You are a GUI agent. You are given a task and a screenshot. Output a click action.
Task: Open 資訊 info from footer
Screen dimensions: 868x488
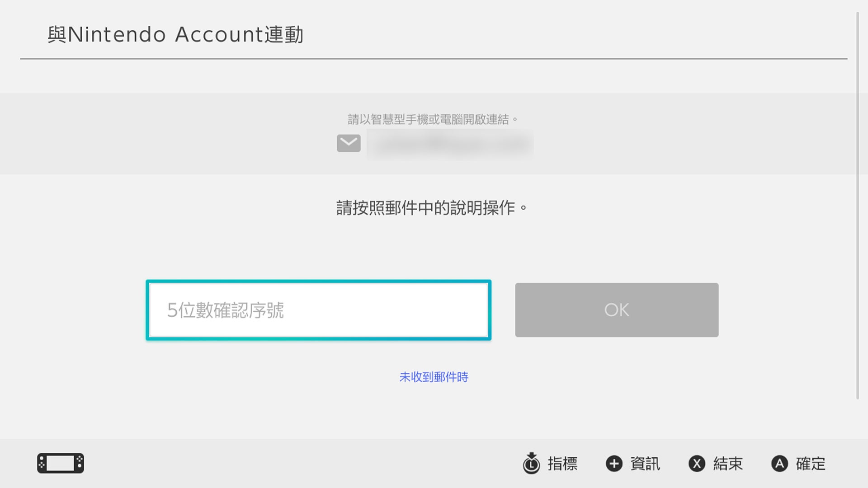[x=645, y=464]
